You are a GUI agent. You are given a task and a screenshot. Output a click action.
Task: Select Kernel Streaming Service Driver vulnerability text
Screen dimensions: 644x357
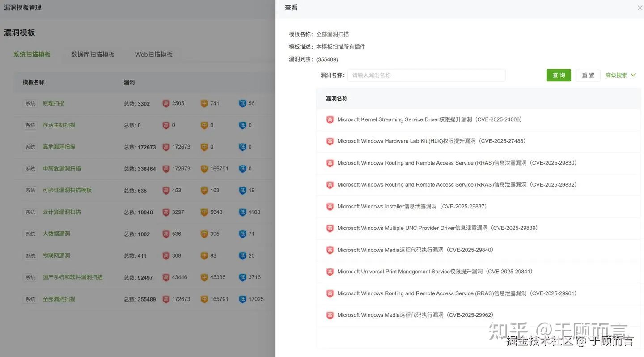430,120
